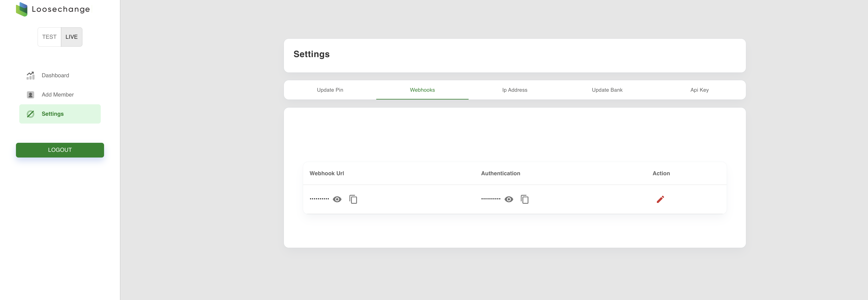Select the Webhooks tab
The height and width of the screenshot is (300, 868).
pyautogui.click(x=422, y=90)
